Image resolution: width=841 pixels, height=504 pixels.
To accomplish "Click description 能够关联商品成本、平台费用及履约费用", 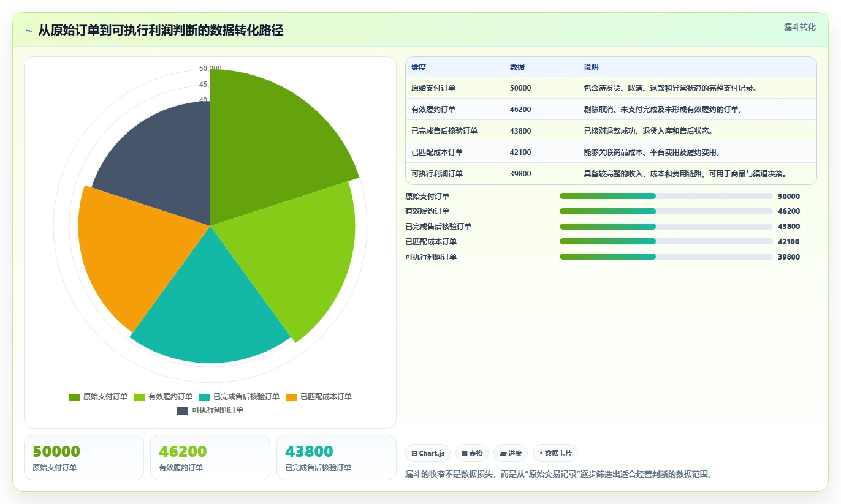I will [652, 152].
